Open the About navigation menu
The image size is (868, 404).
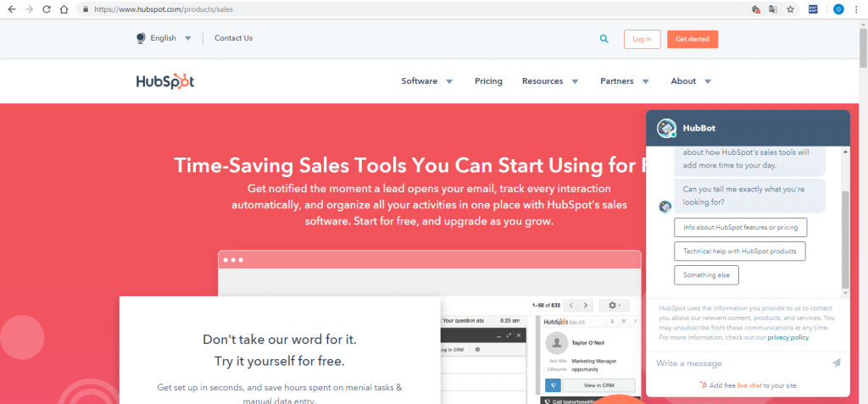[683, 81]
